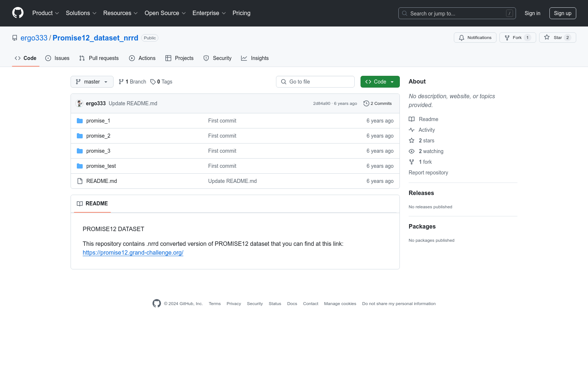Click the Sign up button
Image resolution: width=588 pixels, height=368 pixels.
point(562,13)
